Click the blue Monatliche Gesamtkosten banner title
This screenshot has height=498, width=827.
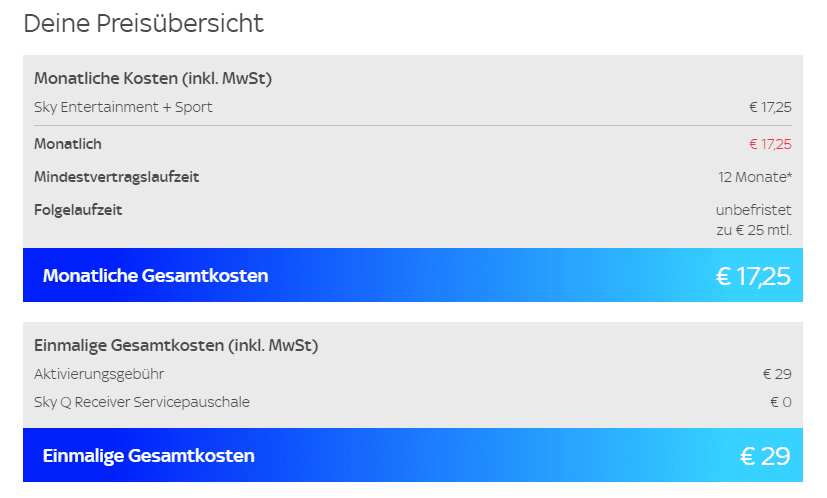tap(156, 276)
